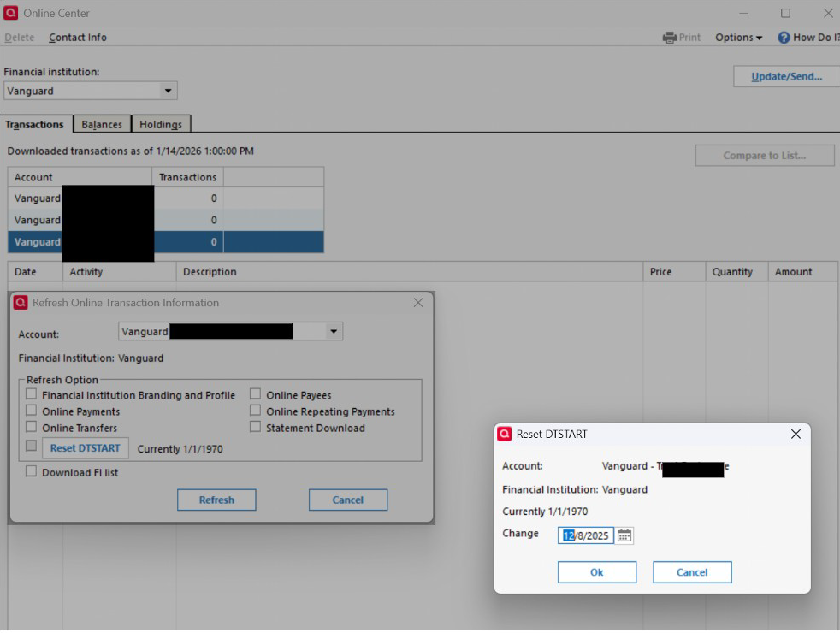Confirm with Ok in Reset DTSTART
Image resolution: width=840 pixels, height=633 pixels.
(597, 572)
